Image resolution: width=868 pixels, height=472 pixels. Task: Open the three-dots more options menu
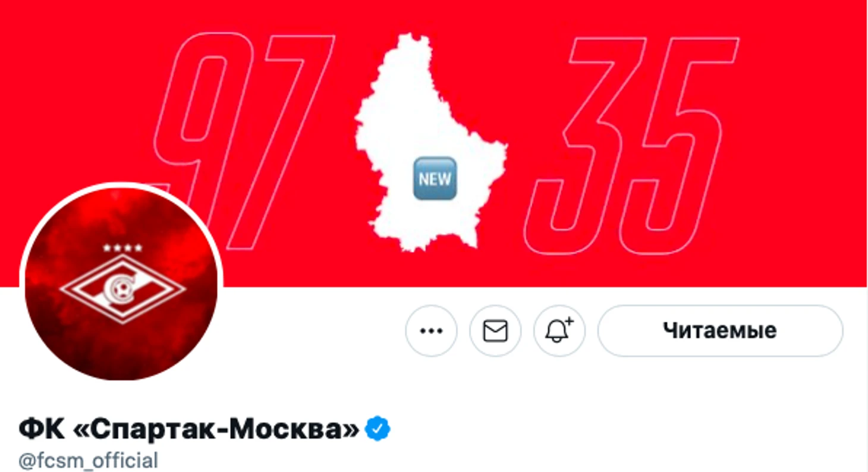(x=431, y=331)
